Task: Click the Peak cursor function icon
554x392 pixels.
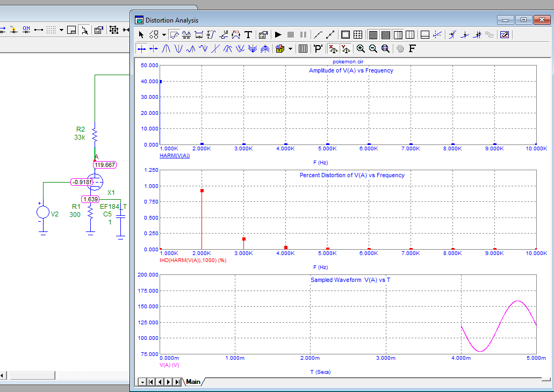Action: (166, 49)
